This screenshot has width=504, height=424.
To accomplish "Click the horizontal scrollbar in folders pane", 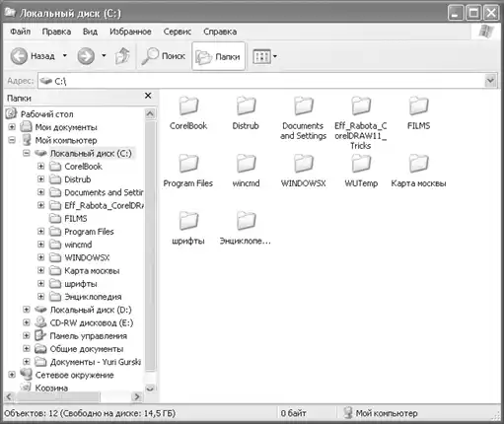I will pyautogui.click(x=73, y=396).
